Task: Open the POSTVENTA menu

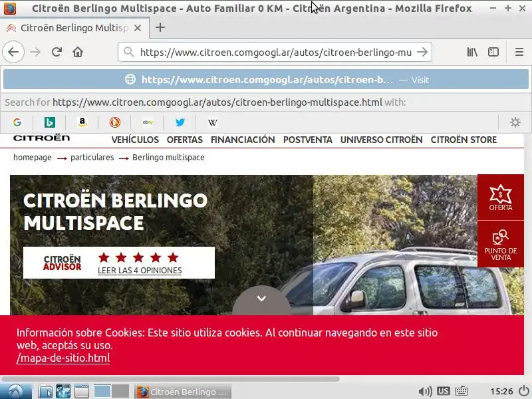Action: (x=308, y=140)
